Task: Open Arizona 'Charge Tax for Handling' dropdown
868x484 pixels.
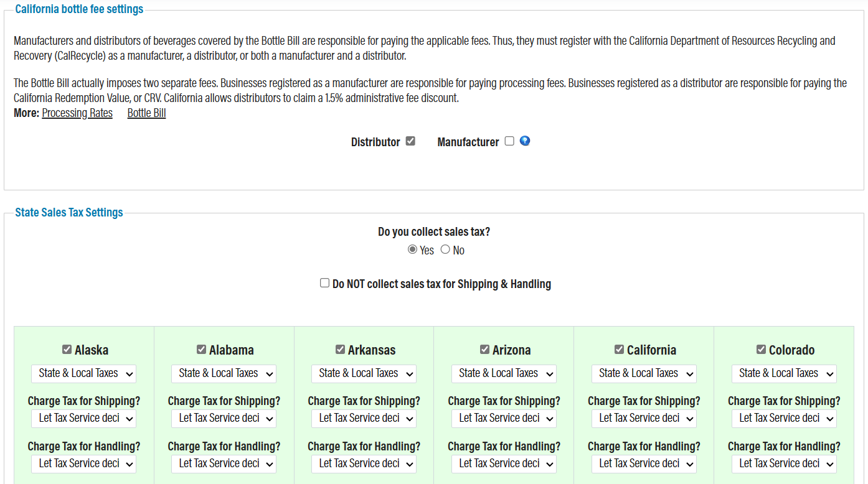Action: (x=504, y=463)
